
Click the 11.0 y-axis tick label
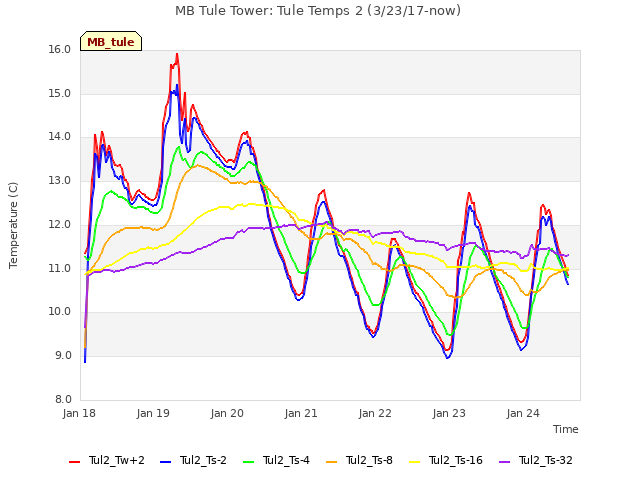click(60, 268)
